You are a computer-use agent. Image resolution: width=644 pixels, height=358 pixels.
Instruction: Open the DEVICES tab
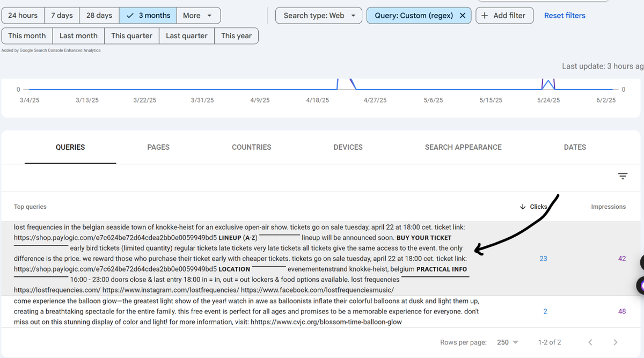(348, 147)
